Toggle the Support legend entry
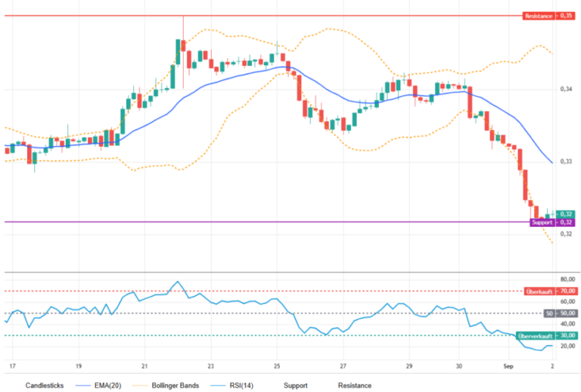The width and height of the screenshot is (581, 392). click(295, 385)
